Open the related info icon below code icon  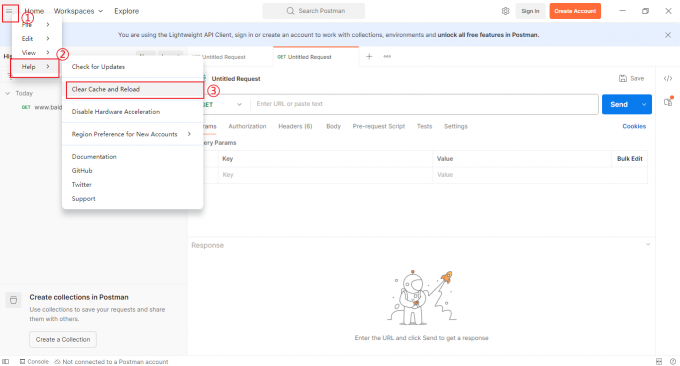668,102
